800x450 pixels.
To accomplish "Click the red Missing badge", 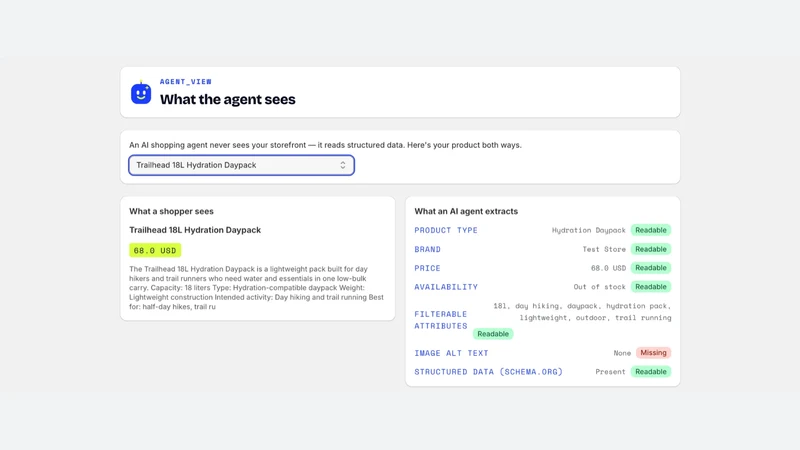I will click(x=653, y=353).
